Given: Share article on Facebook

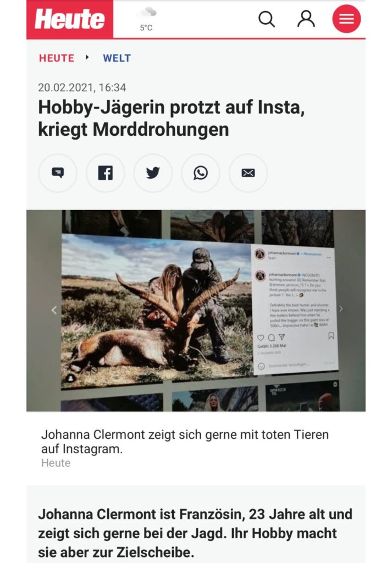Looking at the screenshot, I should coord(106,173).
